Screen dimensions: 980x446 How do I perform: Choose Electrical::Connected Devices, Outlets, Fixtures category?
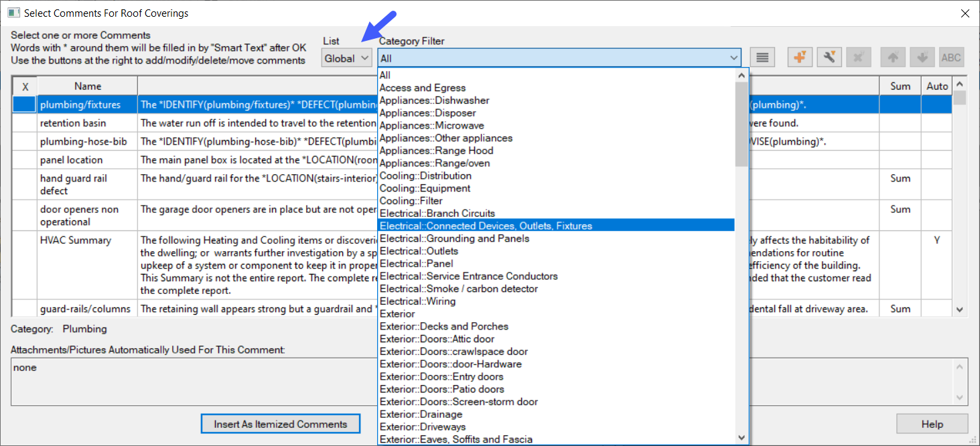(x=486, y=226)
